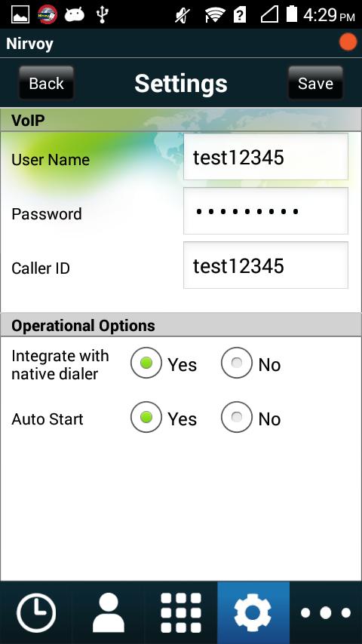The image size is (362, 644).
Task: Open the dial pad grid icon
Action: point(181,613)
